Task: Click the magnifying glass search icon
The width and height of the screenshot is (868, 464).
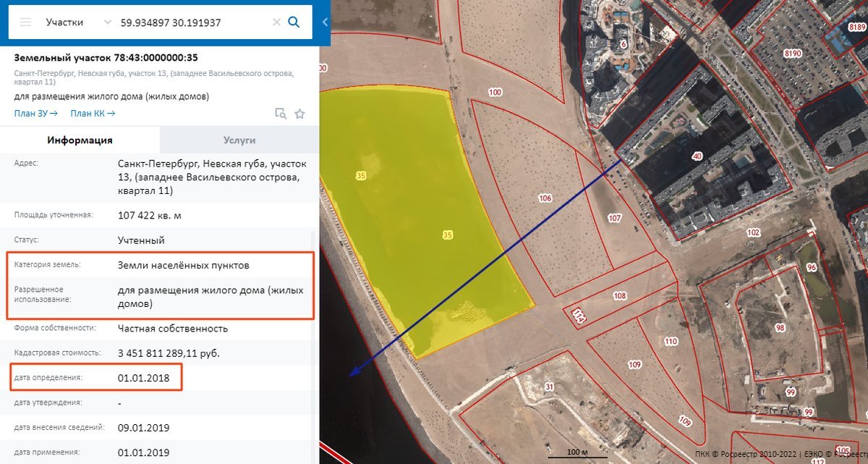Action: pyautogui.click(x=294, y=22)
